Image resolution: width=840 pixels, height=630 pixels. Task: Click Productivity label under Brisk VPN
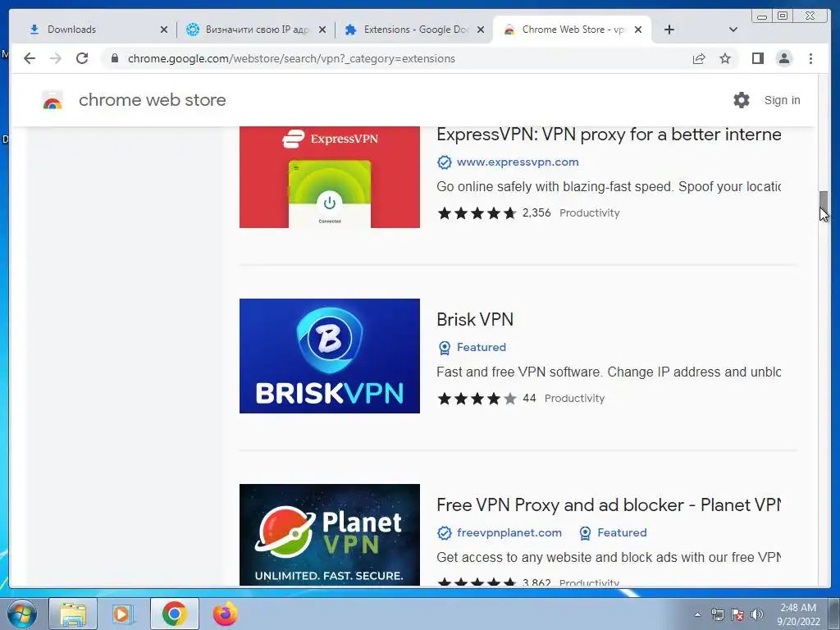[574, 399]
